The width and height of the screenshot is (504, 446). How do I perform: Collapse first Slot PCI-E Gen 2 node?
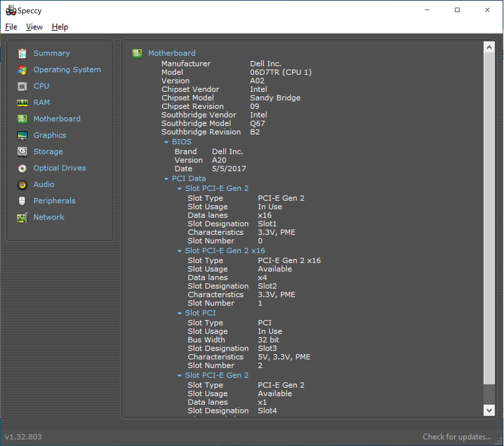point(180,189)
